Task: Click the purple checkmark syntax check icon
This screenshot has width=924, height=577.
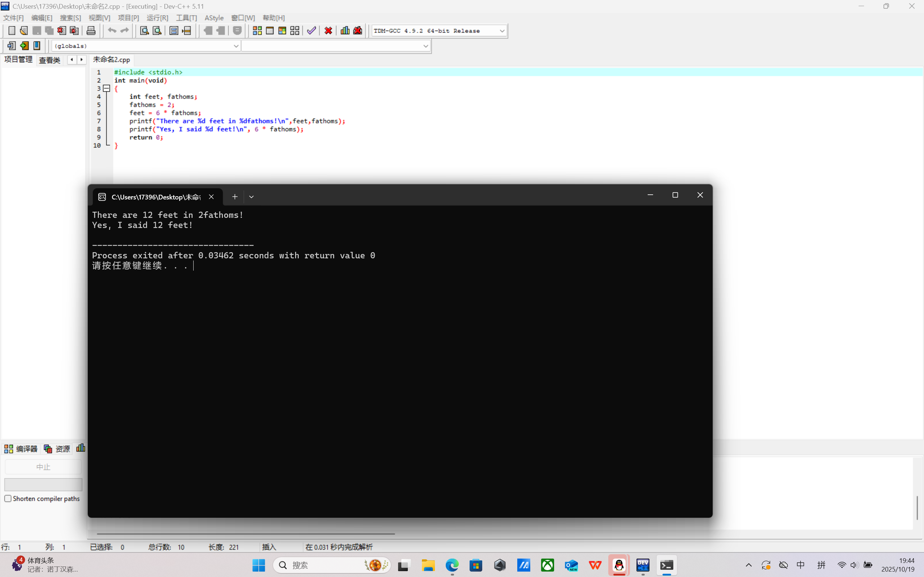Action: pyautogui.click(x=311, y=30)
